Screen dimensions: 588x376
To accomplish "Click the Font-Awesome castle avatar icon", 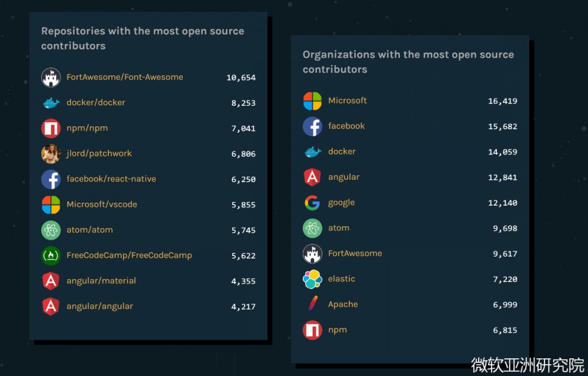I will [x=51, y=78].
